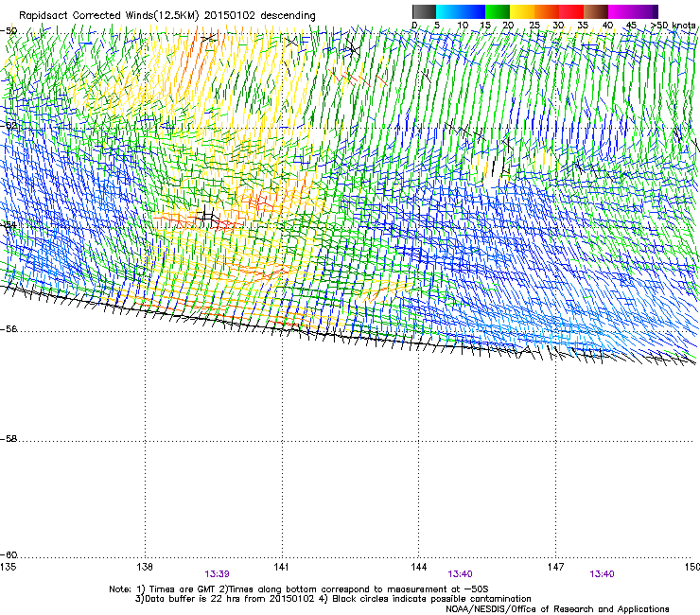Click the '141' longitude axis label

pyautogui.click(x=281, y=567)
